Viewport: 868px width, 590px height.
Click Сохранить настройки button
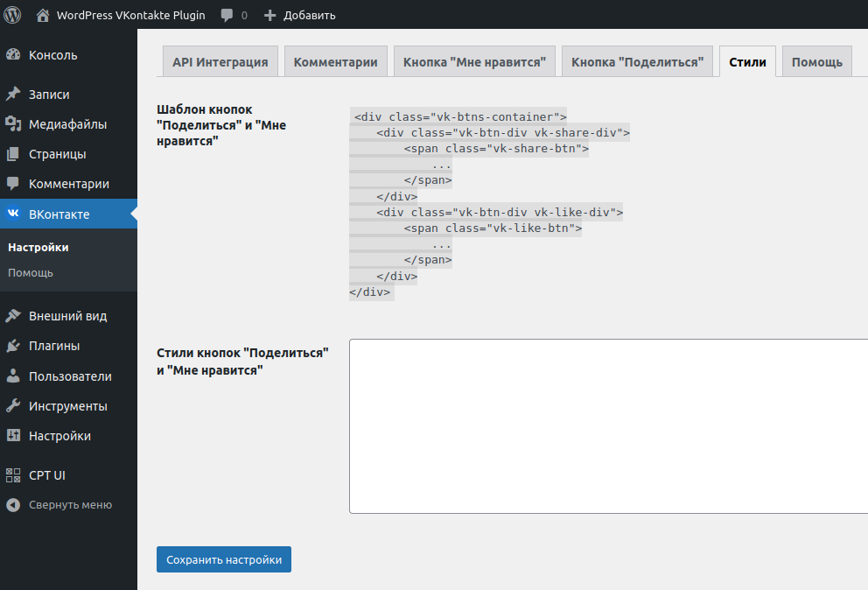click(224, 559)
